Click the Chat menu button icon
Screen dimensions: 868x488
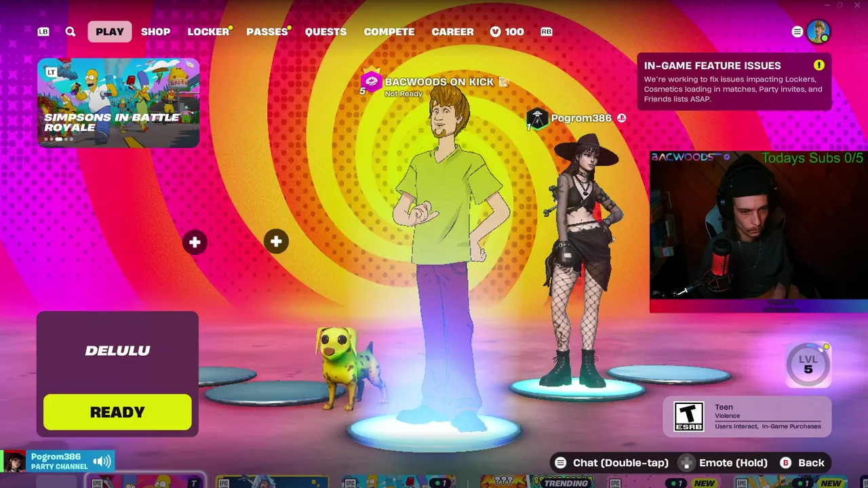560,463
